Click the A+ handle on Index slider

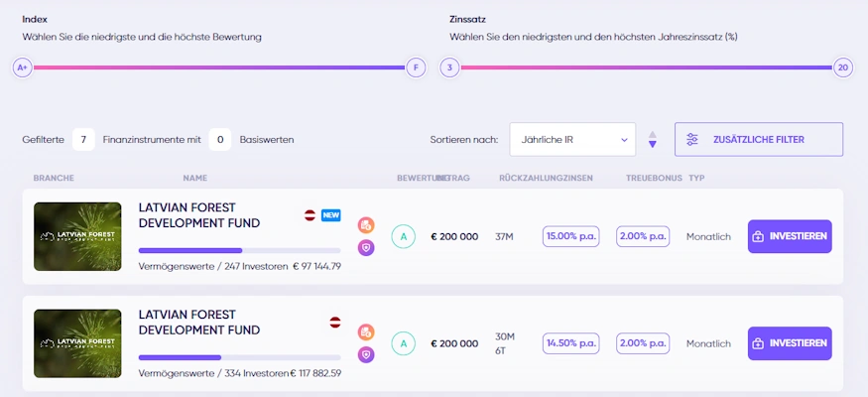(x=22, y=67)
